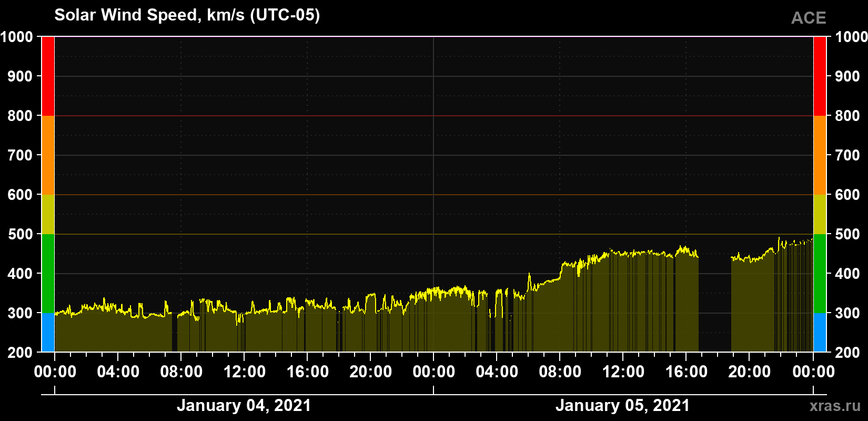Click the 400 label on the right axis

coord(847,274)
